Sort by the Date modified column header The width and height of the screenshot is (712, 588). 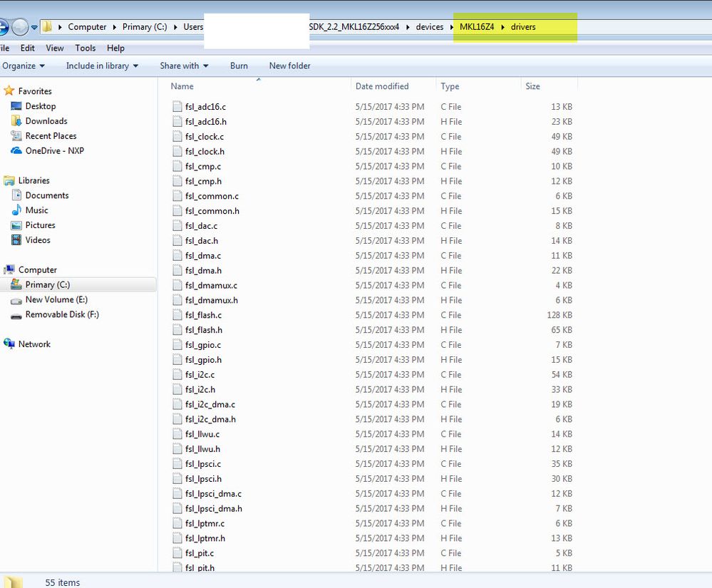point(382,86)
